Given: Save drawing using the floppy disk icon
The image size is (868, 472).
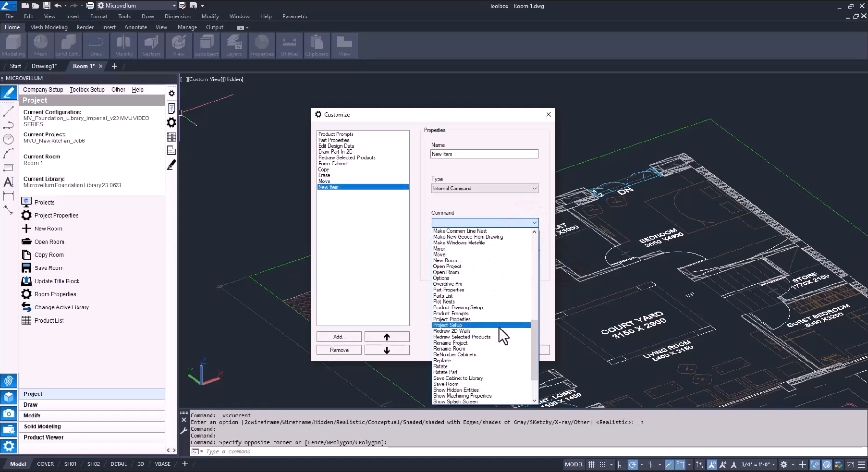Looking at the screenshot, I should (x=47, y=6).
